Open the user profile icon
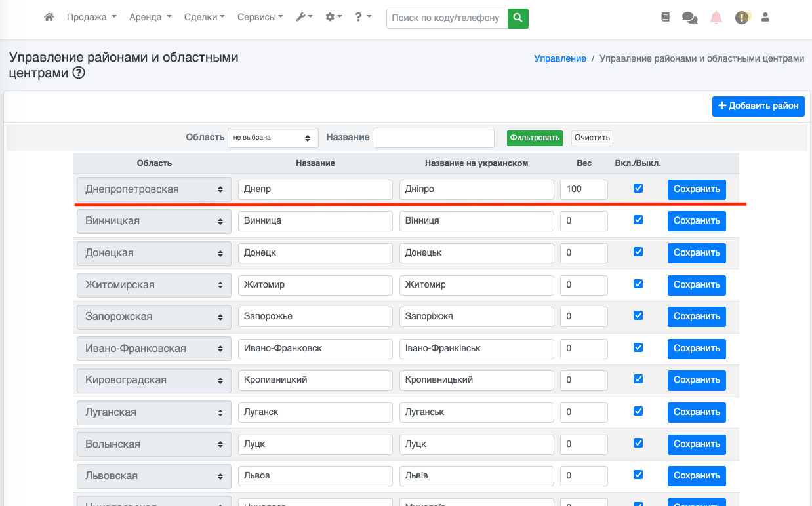 (765, 18)
